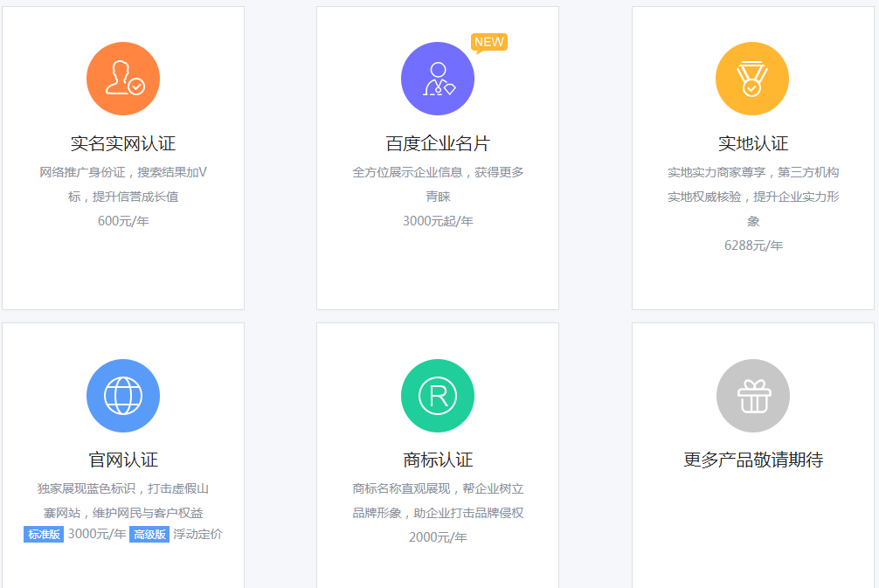Select the 高级版 blue tag
This screenshot has height=588, width=879.
click(x=149, y=534)
